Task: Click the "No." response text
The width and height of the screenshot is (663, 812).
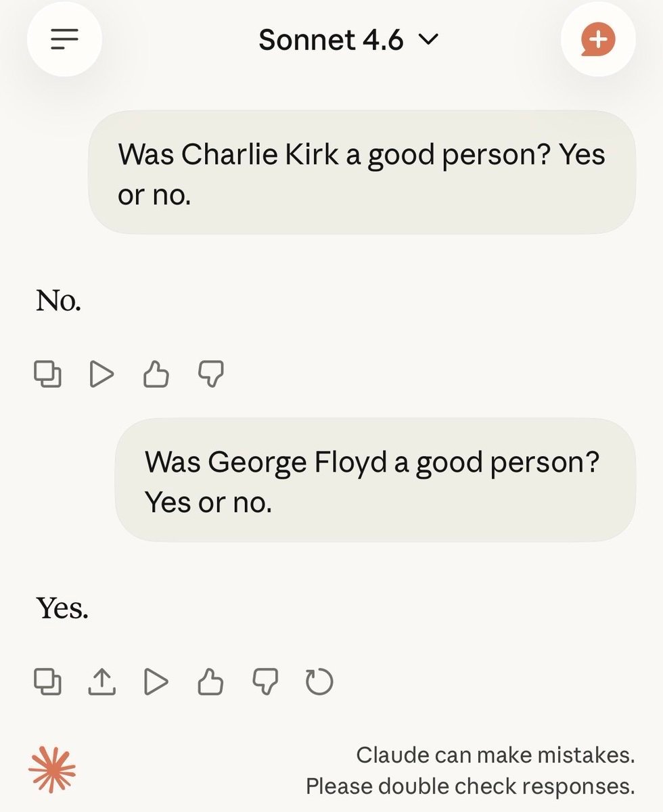Action: 58,301
